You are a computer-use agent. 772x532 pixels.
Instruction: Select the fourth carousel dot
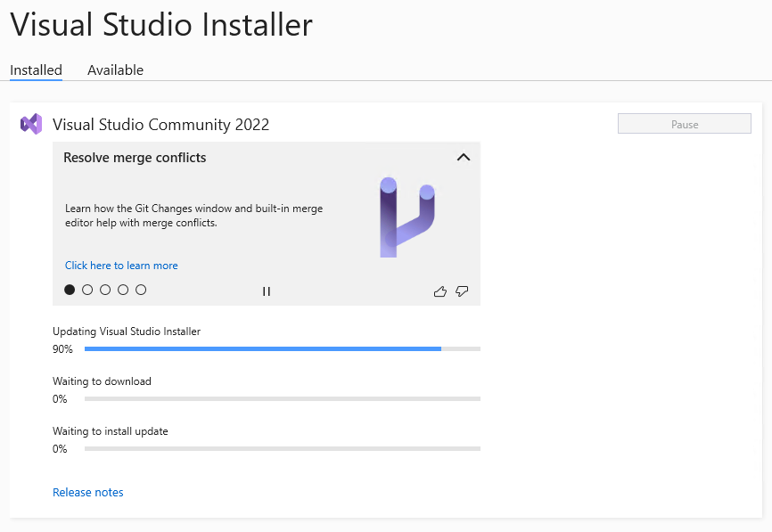[123, 290]
